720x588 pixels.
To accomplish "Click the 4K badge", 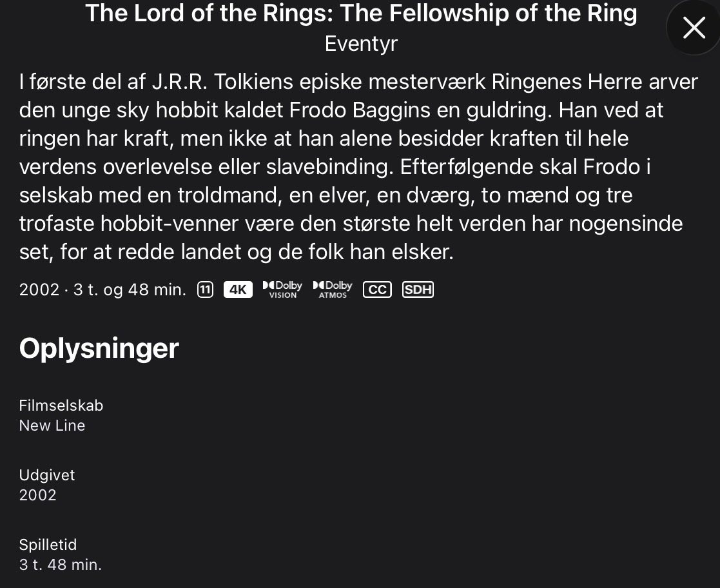I will [238, 290].
